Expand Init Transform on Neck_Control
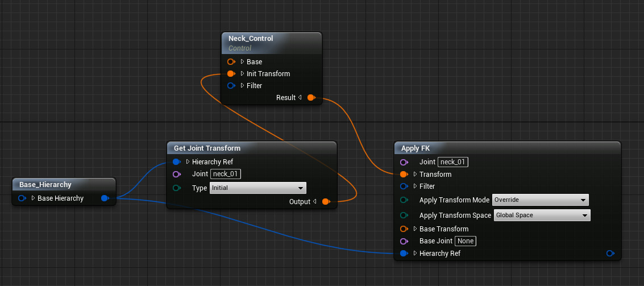The image size is (644, 286). (242, 73)
